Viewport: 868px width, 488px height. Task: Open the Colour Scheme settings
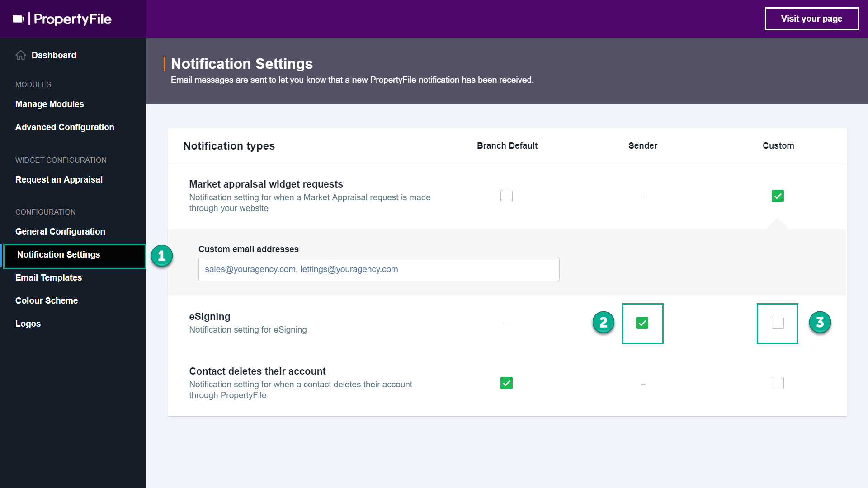tap(47, 300)
